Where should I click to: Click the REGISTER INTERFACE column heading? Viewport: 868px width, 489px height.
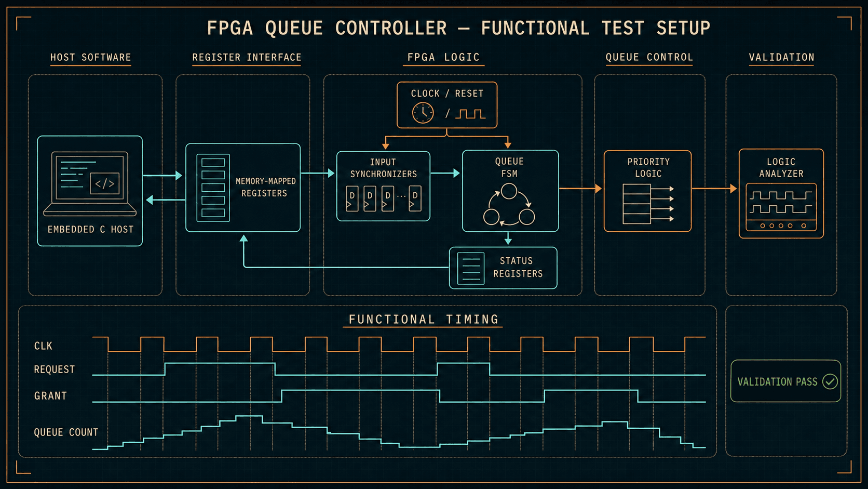(247, 57)
